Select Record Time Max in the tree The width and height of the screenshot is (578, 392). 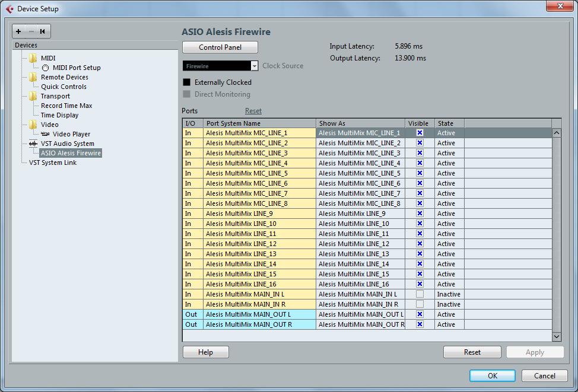point(66,106)
